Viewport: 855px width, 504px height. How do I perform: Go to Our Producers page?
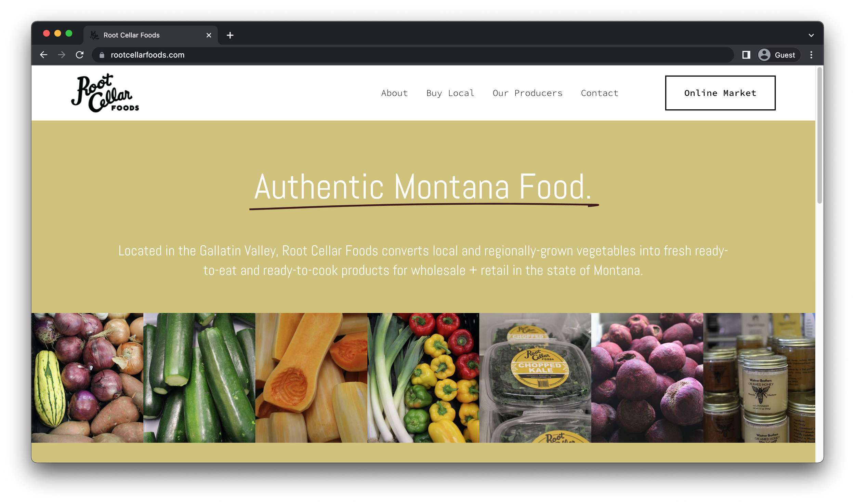(527, 93)
